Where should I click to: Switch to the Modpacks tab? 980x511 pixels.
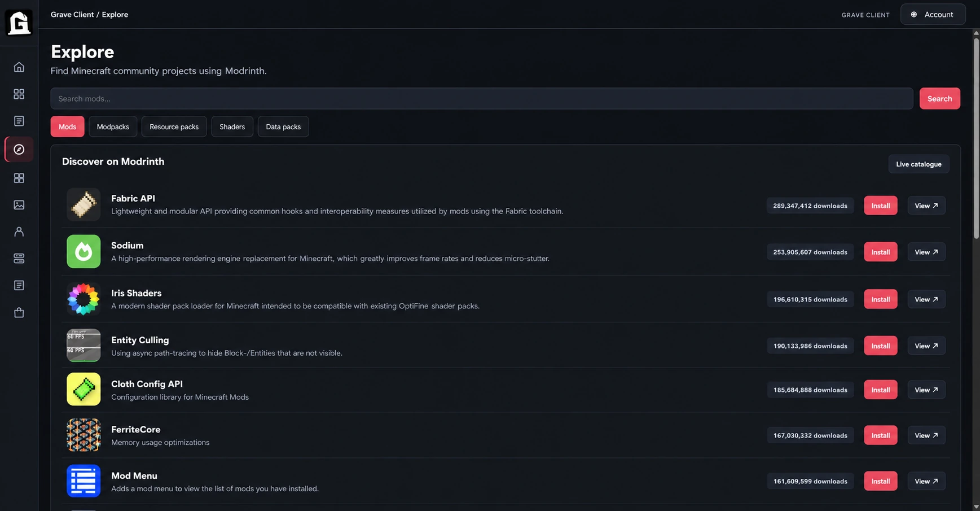[x=113, y=126]
